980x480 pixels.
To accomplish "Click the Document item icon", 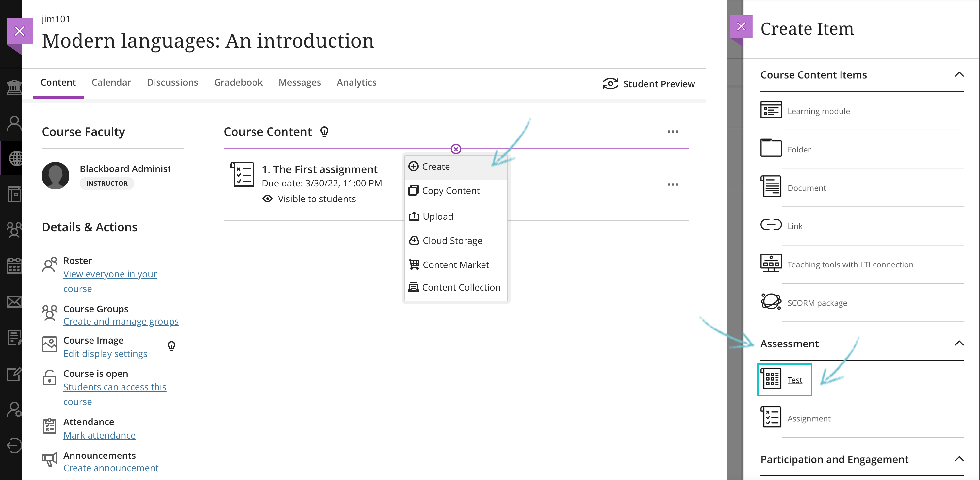I will coord(771,186).
